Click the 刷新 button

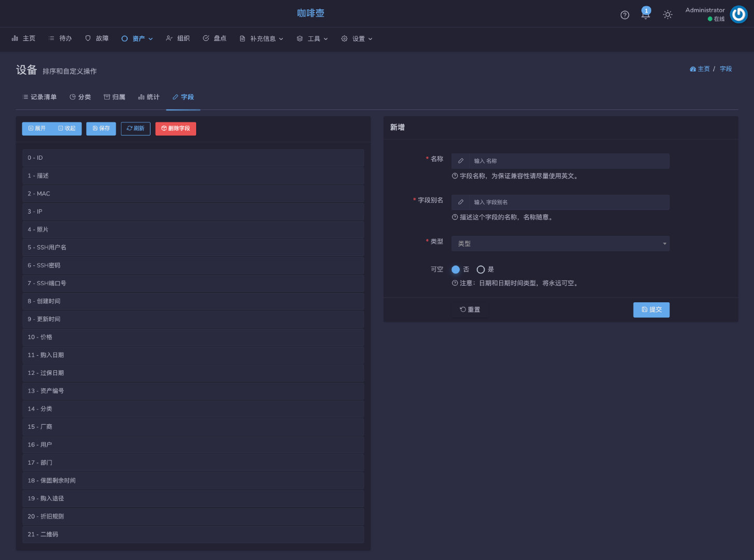point(135,129)
